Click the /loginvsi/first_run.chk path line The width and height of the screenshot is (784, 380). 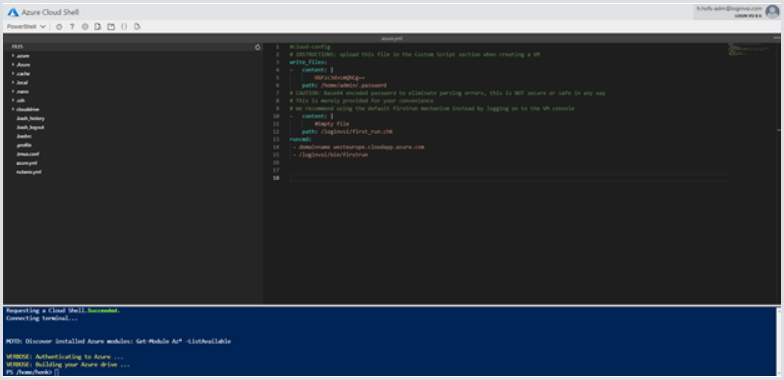(x=348, y=132)
